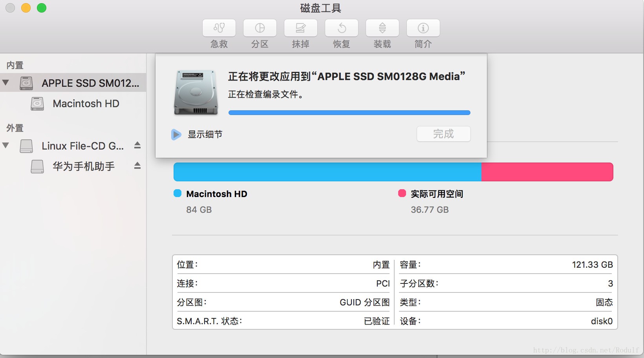Expand 显示细节 disclosure triangle
Image resolution: width=644 pixels, height=358 pixels.
click(176, 135)
